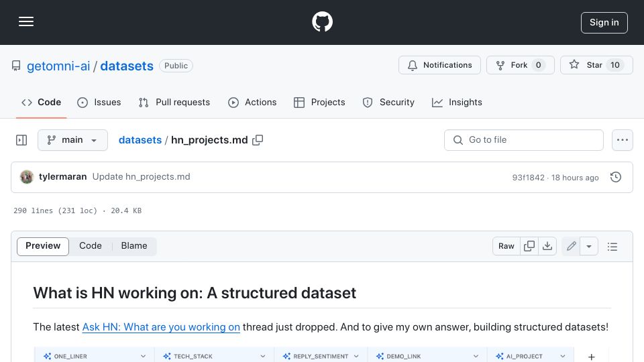
Task: Open the getomni-ai owner profile
Action: [58, 66]
